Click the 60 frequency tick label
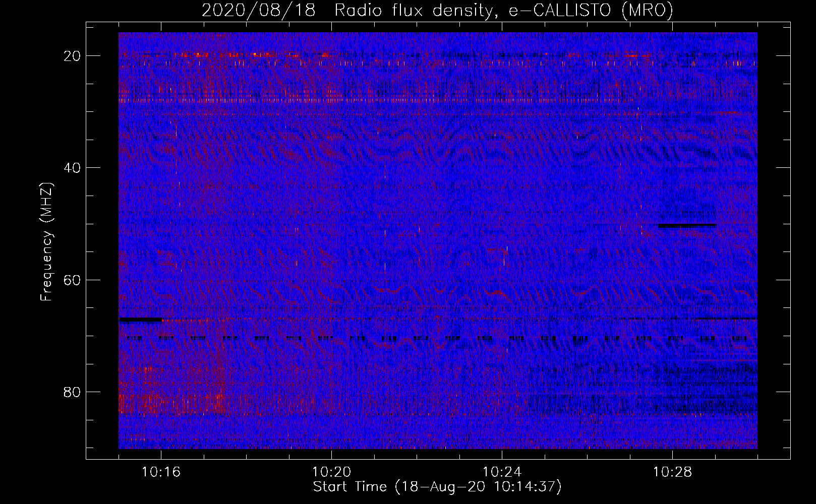Viewport: 816px width, 504px height. tap(72, 280)
